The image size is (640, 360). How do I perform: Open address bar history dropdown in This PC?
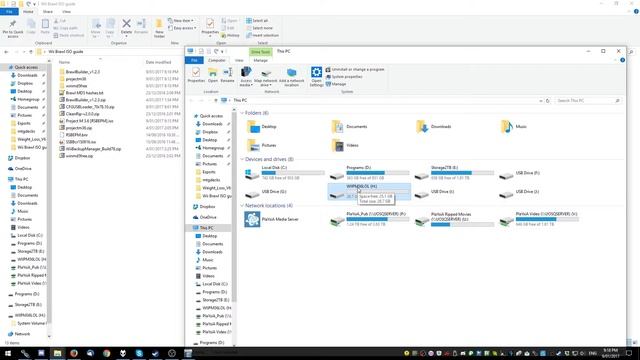(x=541, y=100)
